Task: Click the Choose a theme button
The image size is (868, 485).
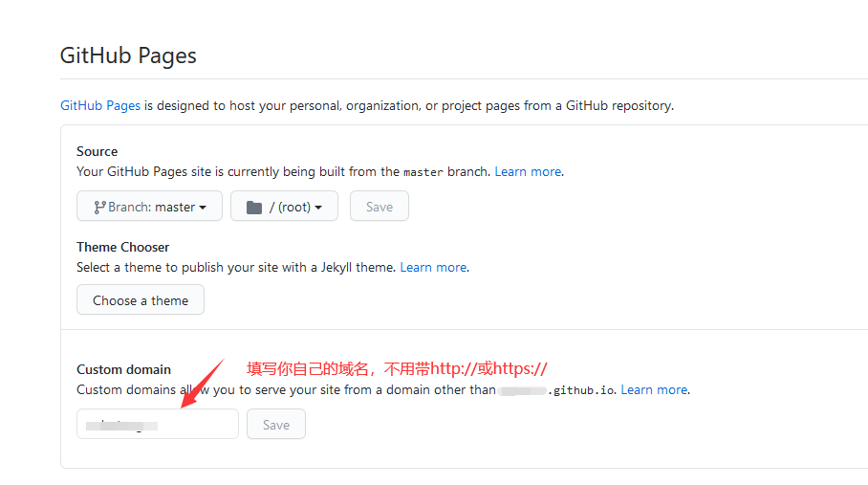Action: point(141,300)
